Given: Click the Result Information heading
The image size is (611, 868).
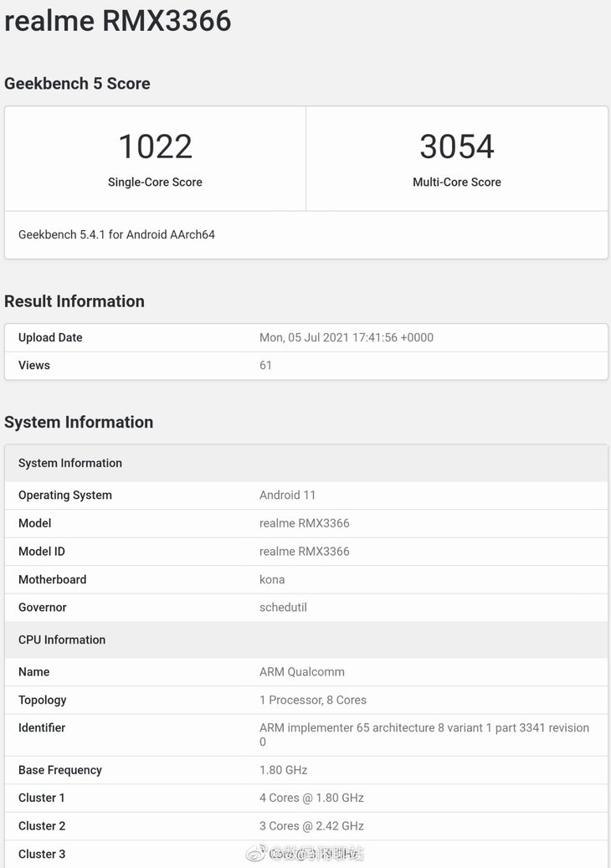Looking at the screenshot, I should click(74, 301).
